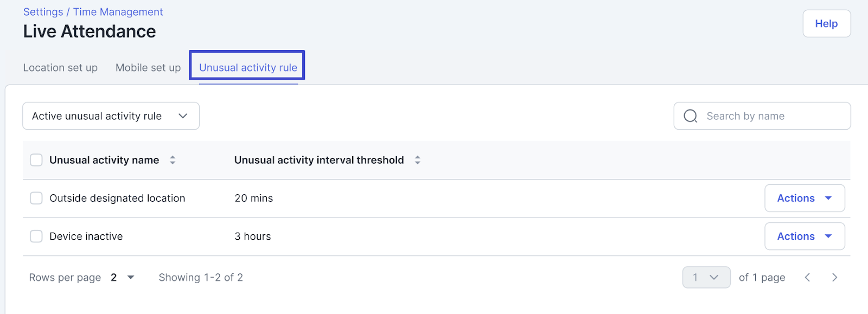This screenshot has width=868, height=314.
Task: Switch to the Location set up tab
Action: pyautogui.click(x=60, y=68)
